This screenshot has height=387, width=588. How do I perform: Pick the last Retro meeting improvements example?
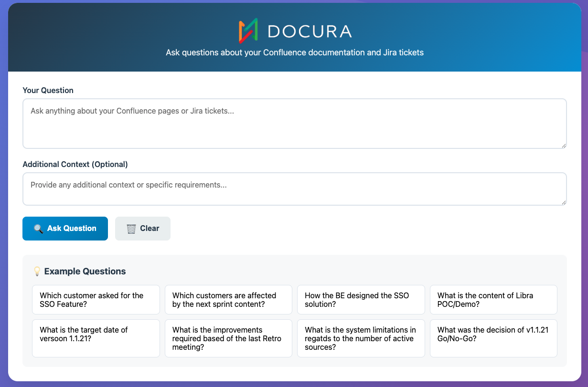(228, 338)
